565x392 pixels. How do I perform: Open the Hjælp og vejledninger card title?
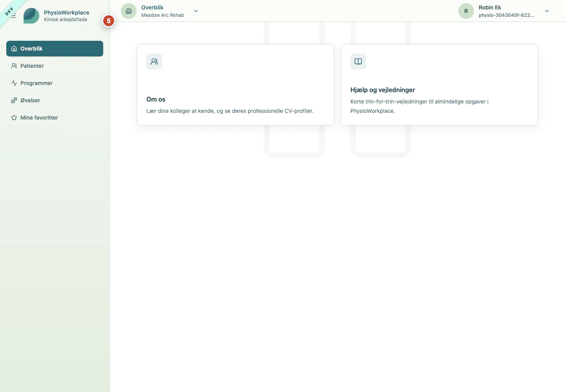[x=383, y=90]
